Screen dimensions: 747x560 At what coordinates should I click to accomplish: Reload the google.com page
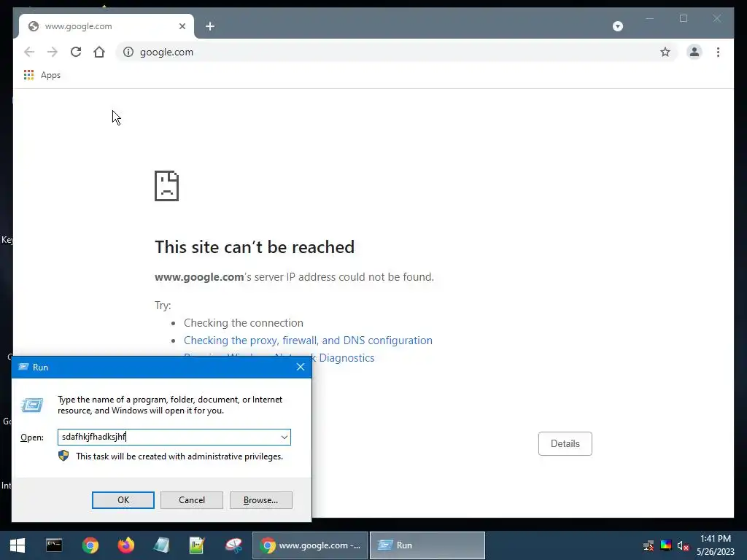pos(76,52)
